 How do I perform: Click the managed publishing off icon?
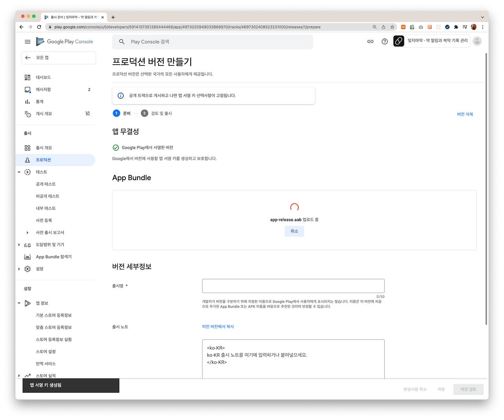(88, 113)
